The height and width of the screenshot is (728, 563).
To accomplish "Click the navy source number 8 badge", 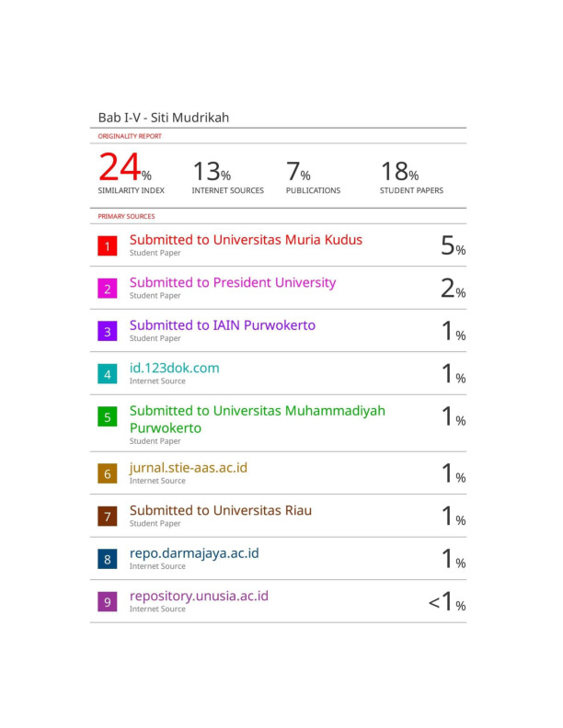I will (x=107, y=559).
